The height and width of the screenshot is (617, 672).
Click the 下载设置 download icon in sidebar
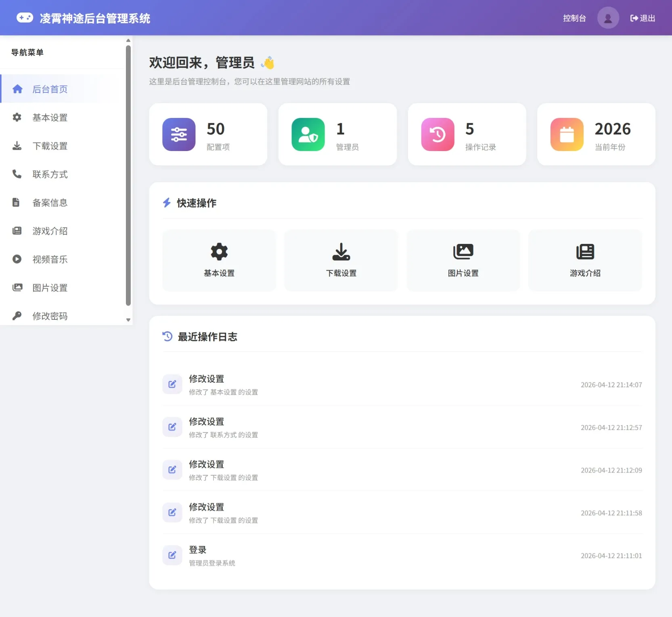click(17, 146)
